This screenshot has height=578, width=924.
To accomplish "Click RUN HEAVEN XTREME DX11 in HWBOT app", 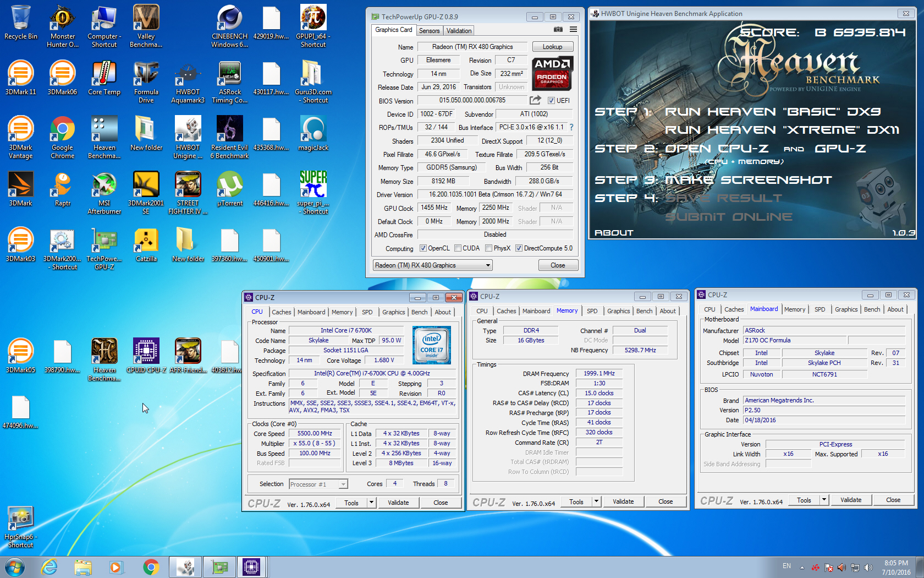I will tap(782, 130).
